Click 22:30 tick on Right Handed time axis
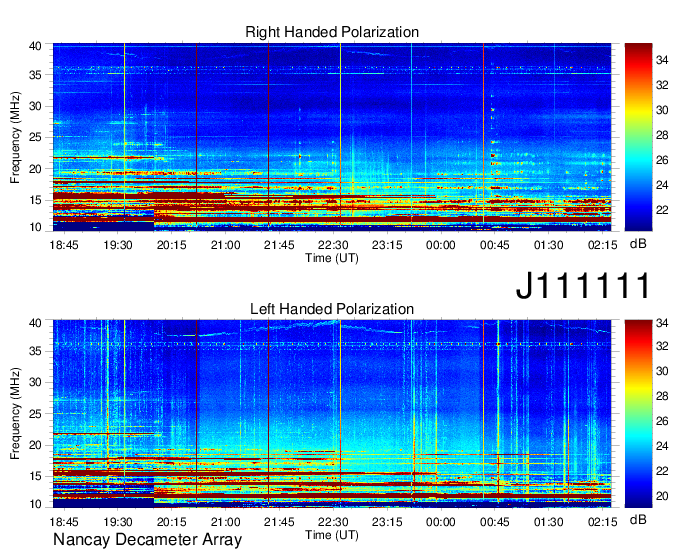680x552 pixels. 333,245
